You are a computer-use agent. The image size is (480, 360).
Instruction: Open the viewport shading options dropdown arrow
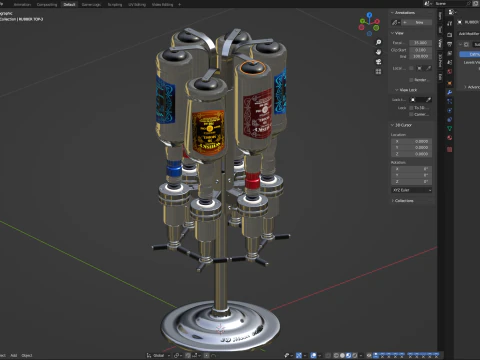[x=361, y=355]
